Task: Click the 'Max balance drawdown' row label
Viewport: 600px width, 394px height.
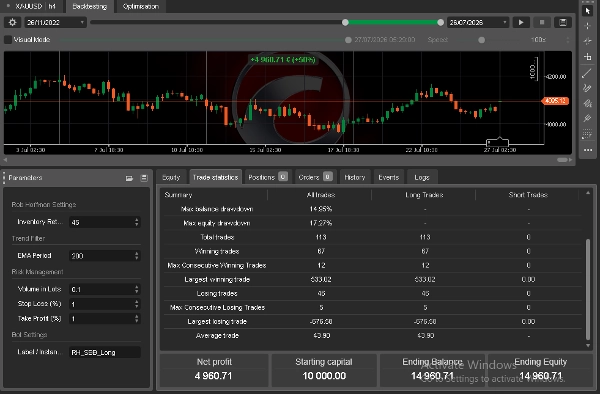Action: tap(217, 209)
